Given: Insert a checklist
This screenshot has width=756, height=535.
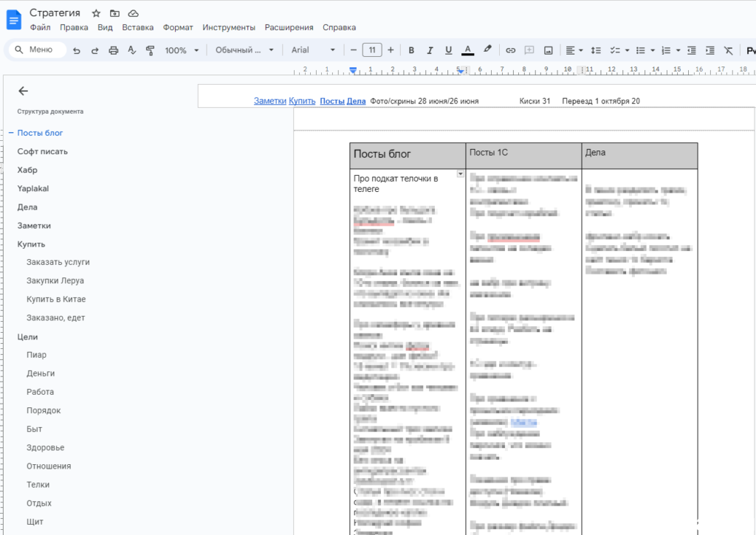Looking at the screenshot, I should click(615, 50).
